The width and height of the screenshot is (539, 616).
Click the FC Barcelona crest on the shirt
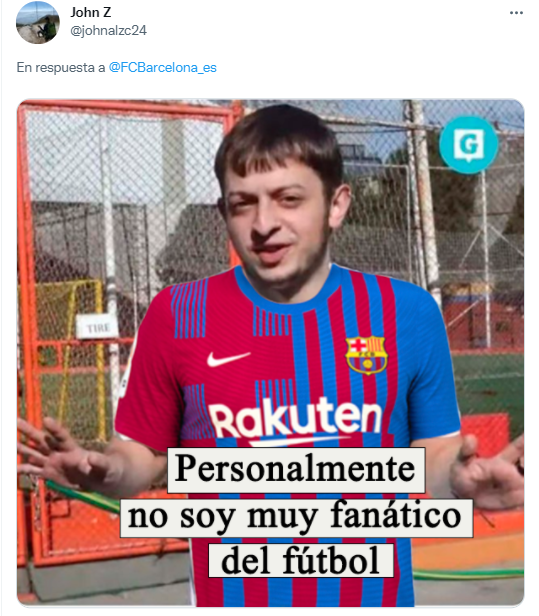[x=366, y=355]
